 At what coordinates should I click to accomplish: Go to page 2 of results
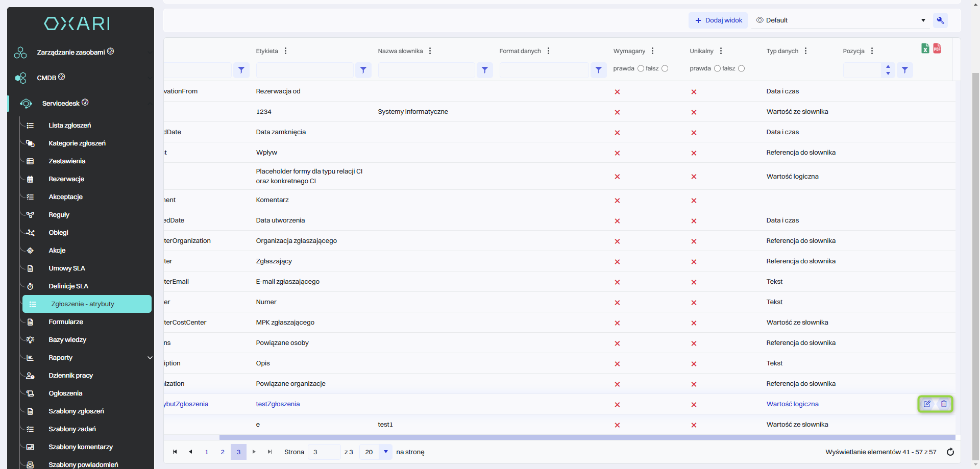click(223, 452)
